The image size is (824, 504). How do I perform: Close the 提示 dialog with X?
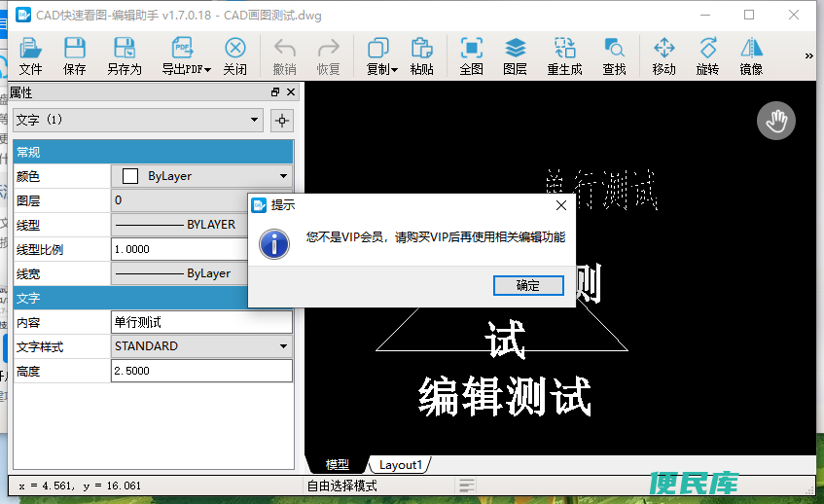pyautogui.click(x=561, y=205)
